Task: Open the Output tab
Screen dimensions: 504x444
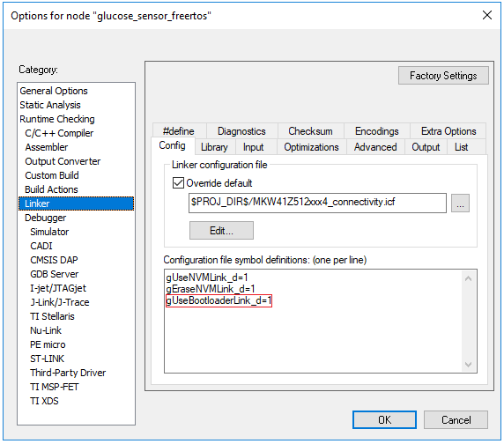Action: 426,147
